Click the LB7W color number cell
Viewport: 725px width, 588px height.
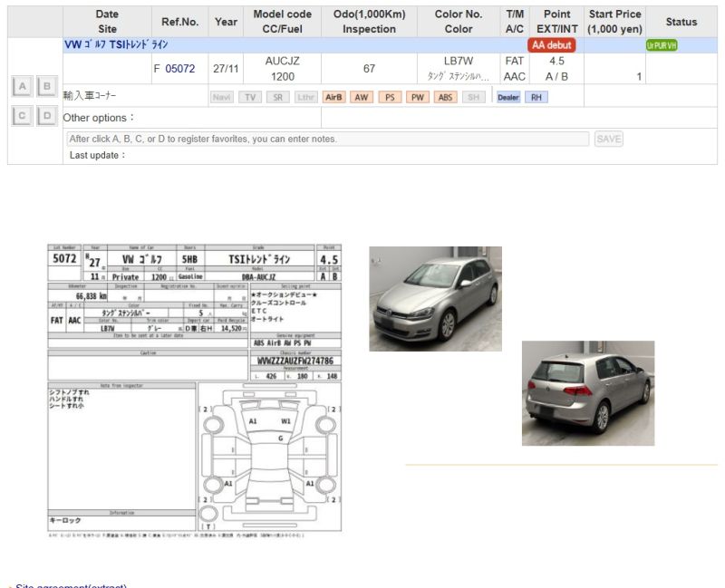[459, 69]
